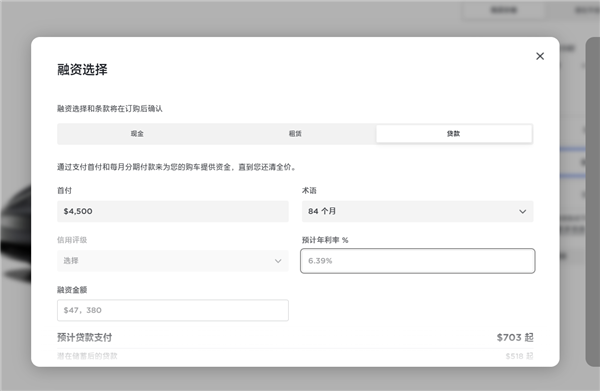Click the 融资选择和条款将在订购后确认 notice text

[110, 109]
